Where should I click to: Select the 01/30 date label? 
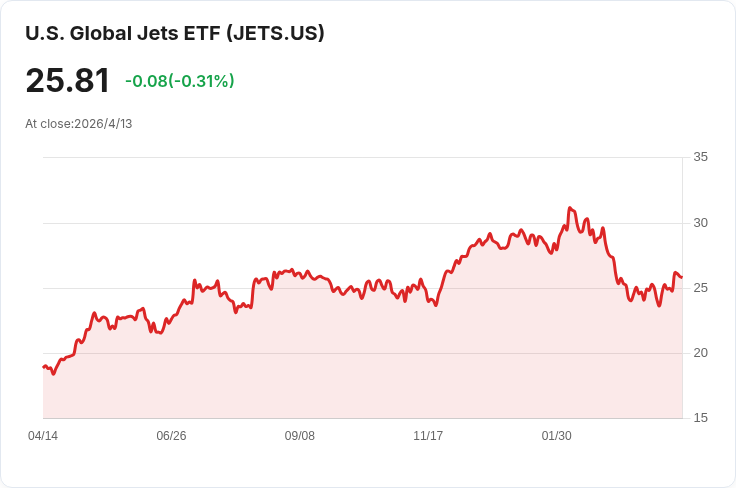556,436
